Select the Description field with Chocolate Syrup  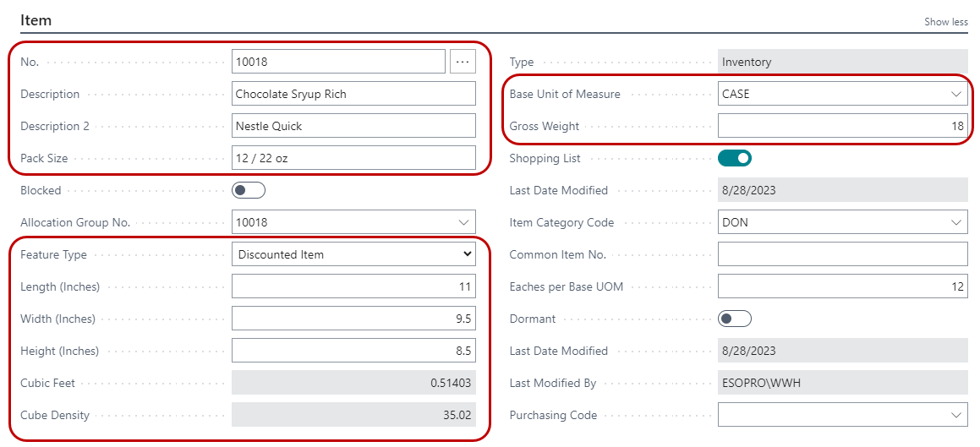click(353, 94)
